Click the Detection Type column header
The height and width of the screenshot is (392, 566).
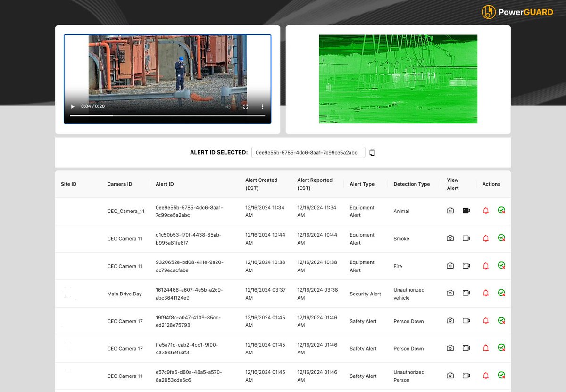point(411,184)
